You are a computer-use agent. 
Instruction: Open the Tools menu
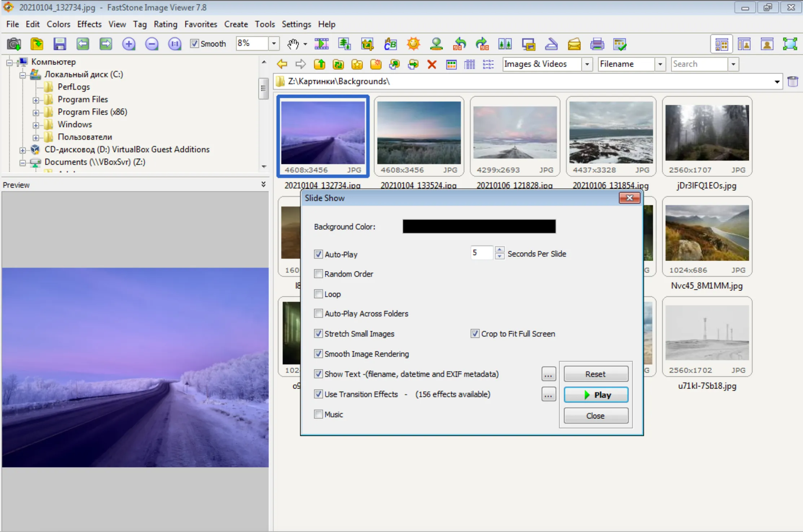click(264, 24)
